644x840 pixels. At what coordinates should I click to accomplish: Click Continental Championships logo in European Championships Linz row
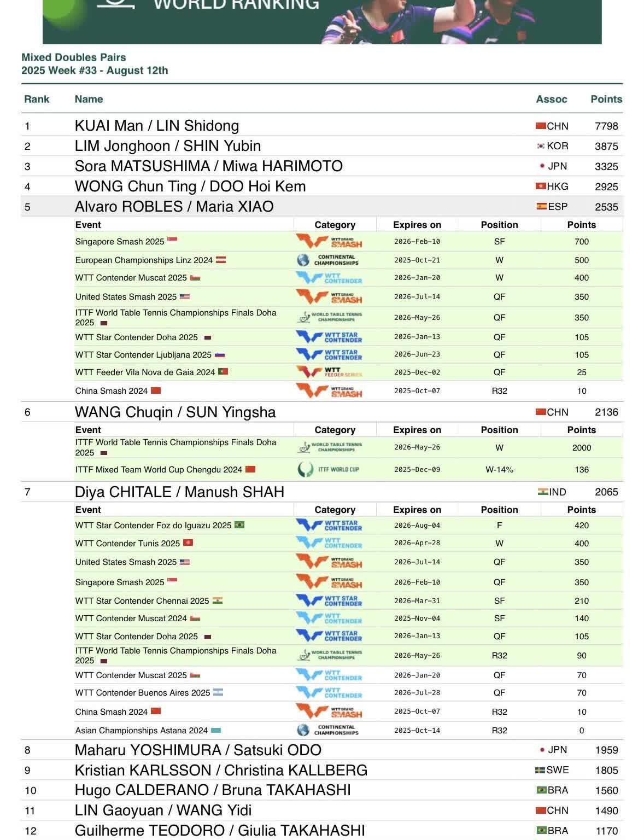(328, 260)
